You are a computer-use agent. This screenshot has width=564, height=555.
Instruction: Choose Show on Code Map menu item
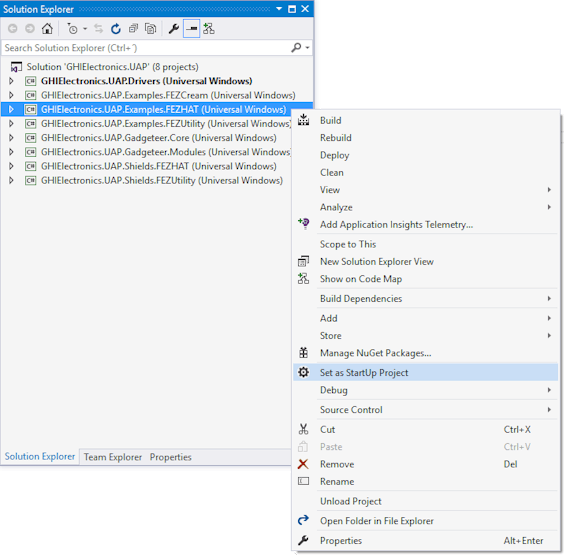pyautogui.click(x=426, y=279)
